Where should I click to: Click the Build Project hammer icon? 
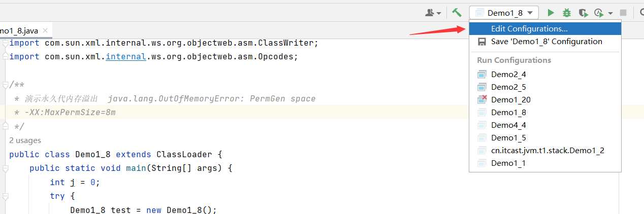pyautogui.click(x=457, y=13)
